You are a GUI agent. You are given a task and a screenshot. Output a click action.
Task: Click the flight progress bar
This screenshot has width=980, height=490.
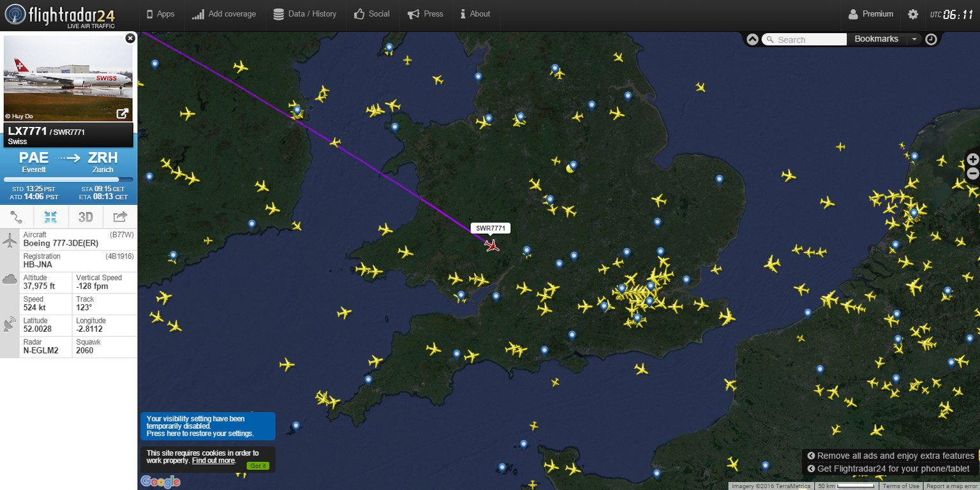point(68,180)
